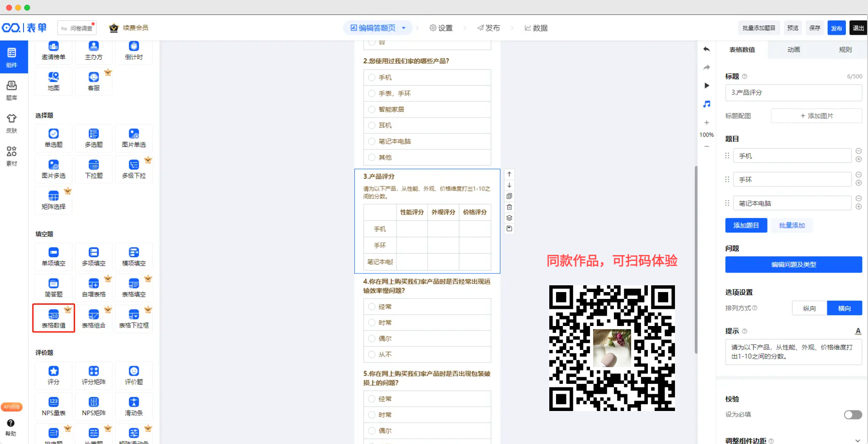Image resolution: width=868 pixels, height=444 pixels.
Task: Insert an NPS量表 question
Action: click(53, 406)
